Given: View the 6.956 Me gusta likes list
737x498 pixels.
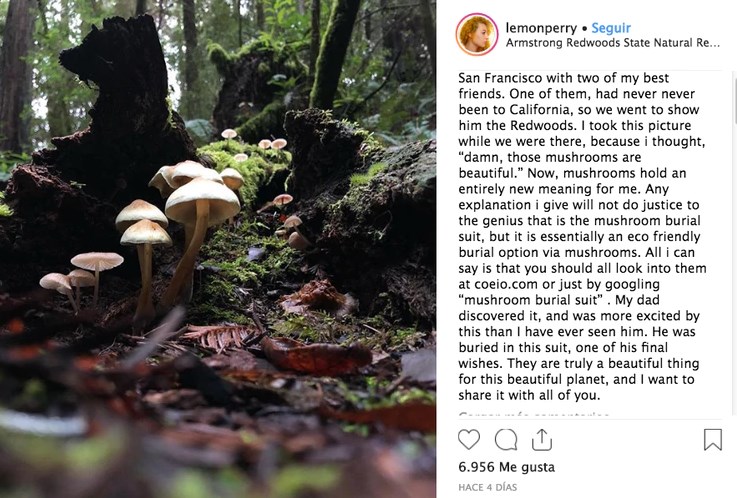Looking at the screenshot, I should click(506, 467).
